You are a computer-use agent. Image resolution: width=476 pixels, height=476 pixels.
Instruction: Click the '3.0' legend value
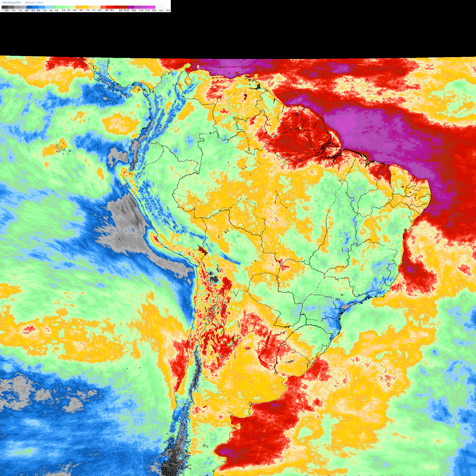38,10
